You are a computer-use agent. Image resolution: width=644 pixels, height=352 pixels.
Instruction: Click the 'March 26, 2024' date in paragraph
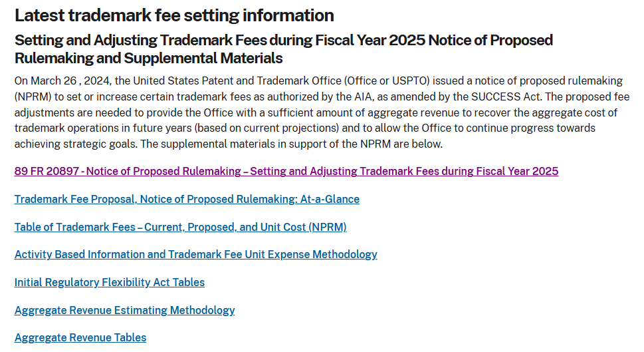pyautogui.click(x=70, y=81)
